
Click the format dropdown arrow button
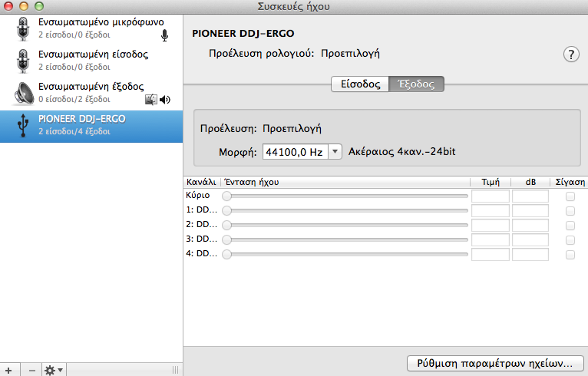pos(335,152)
